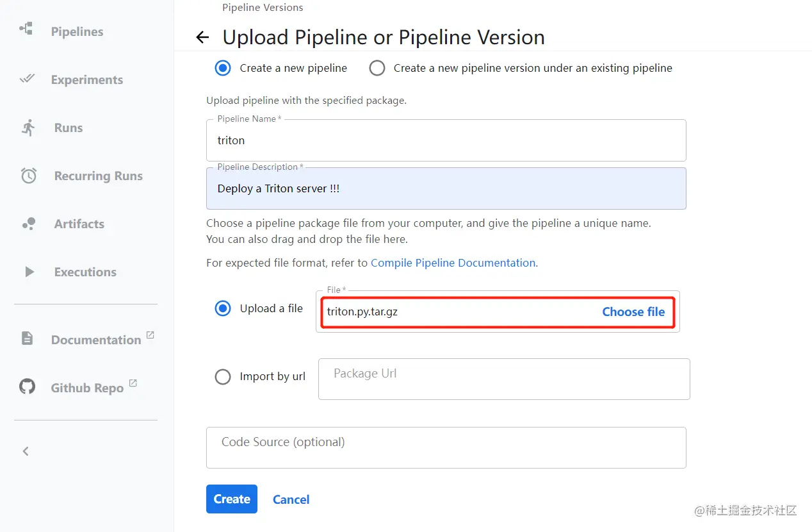Select Create a new pipeline radio
The width and height of the screenshot is (812, 532).
(223, 68)
